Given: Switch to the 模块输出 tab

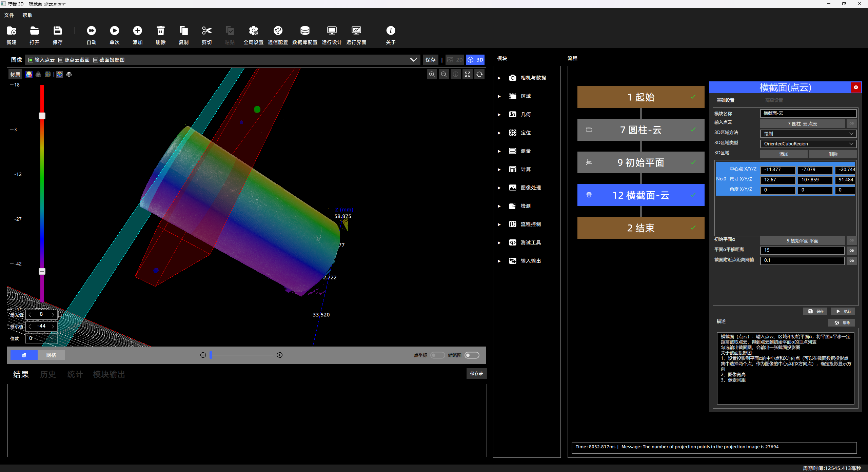Looking at the screenshot, I should click(x=109, y=374).
